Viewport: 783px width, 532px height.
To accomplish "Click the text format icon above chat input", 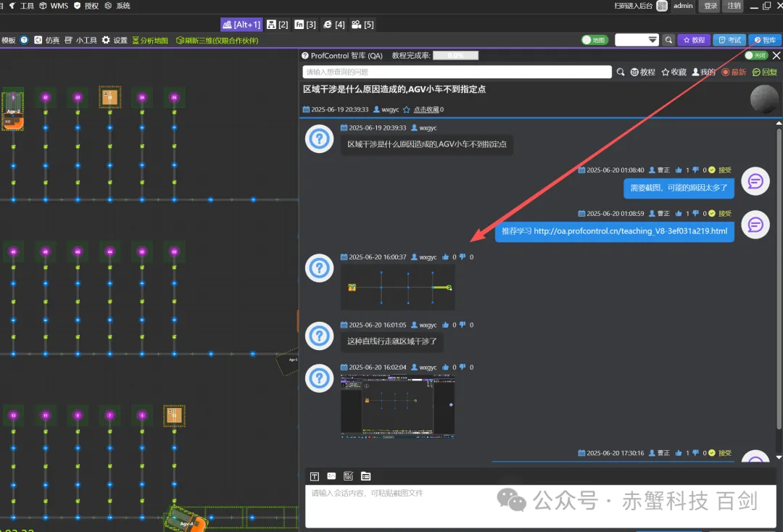I will [x=315, y=476].
